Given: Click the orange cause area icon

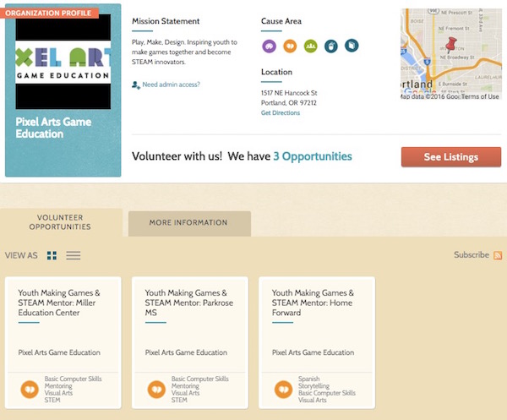Looking at the screenshot, I should click(290, 46).
